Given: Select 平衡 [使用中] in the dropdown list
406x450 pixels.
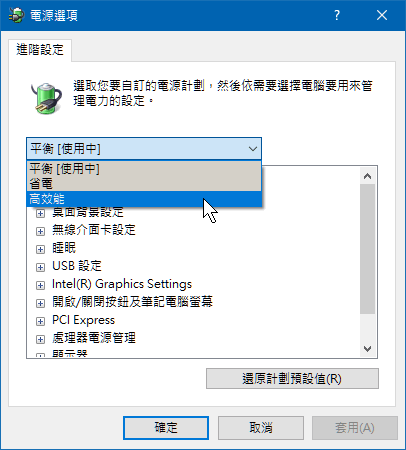Looking at the screenshot, I should (144, 169).
